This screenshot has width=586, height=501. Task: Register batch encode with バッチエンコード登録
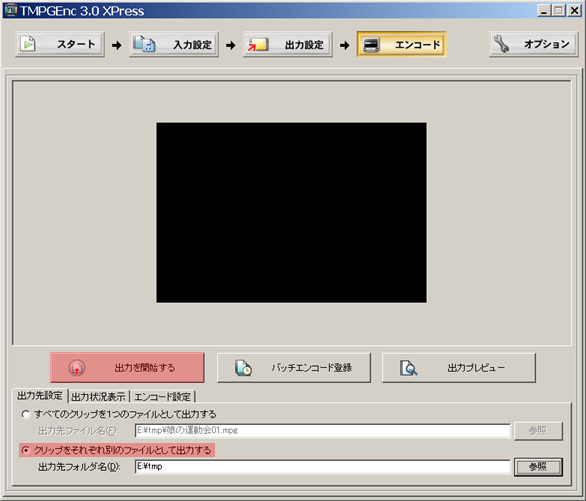(294, 368)
